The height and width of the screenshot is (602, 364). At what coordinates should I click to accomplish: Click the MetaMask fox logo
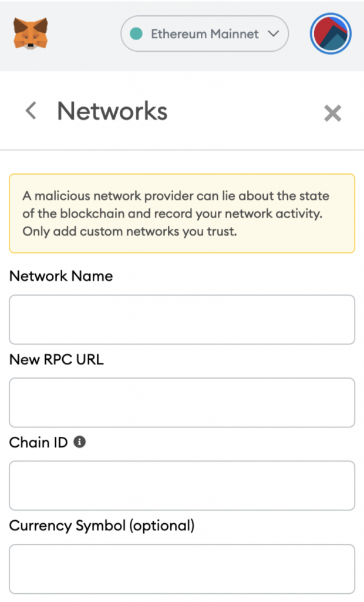31,34
